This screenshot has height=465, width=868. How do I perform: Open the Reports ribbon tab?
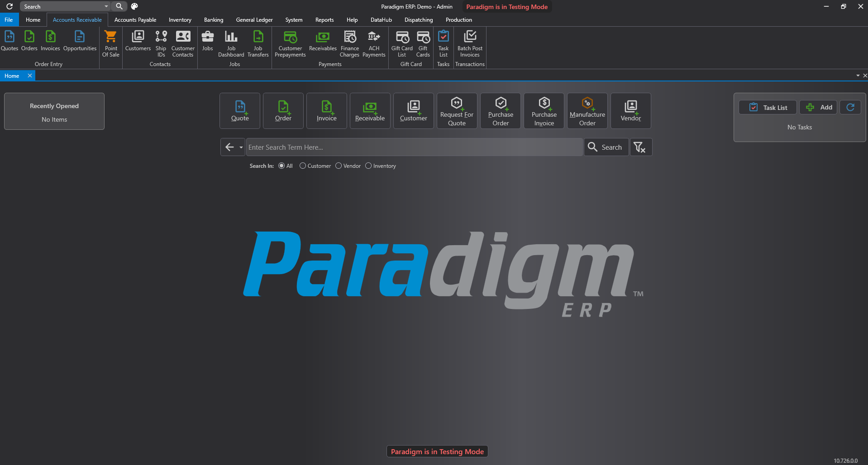tap(324, 20)
